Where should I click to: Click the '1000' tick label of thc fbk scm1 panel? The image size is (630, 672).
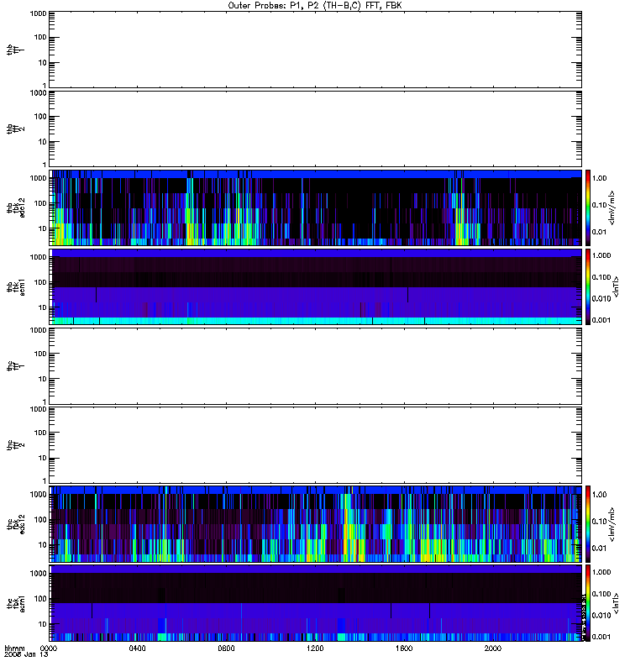(38, 574)
